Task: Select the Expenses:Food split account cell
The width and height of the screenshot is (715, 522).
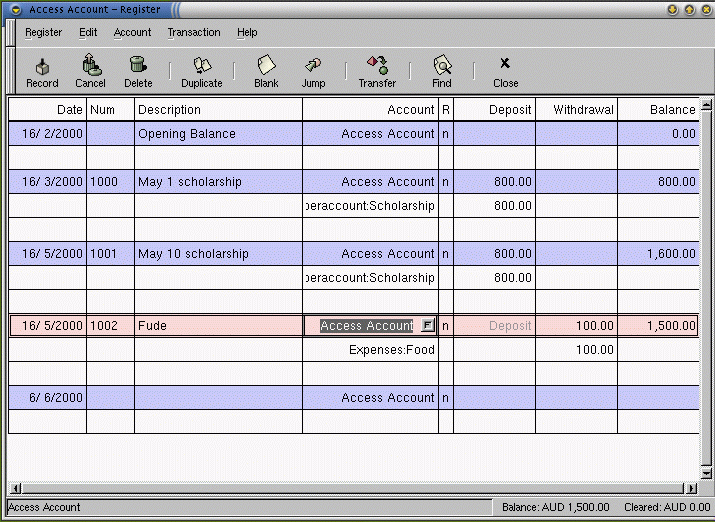Action: click(x=370, y=350)
